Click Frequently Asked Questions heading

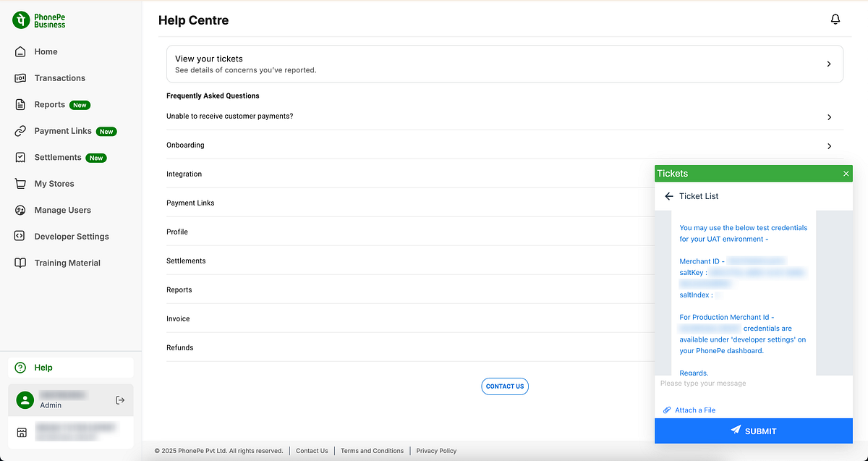pos(213,96)
